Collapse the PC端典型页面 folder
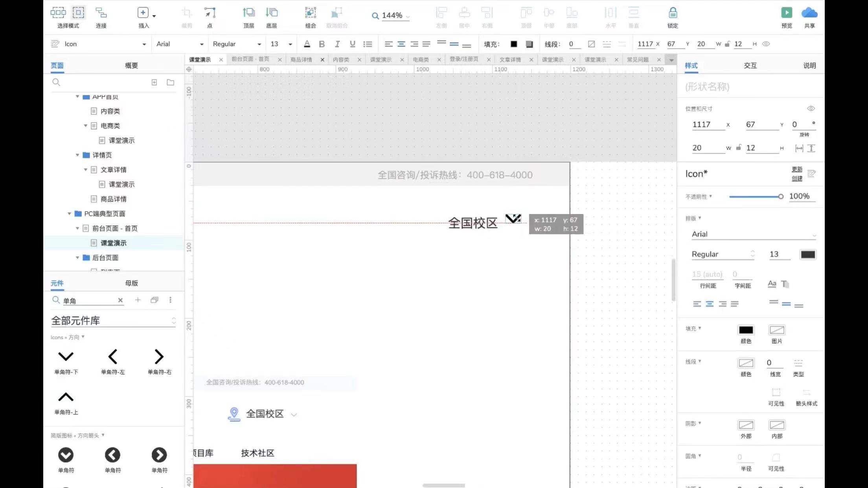The width and height of the screenshot is (868, 488). tap(69, 214)
